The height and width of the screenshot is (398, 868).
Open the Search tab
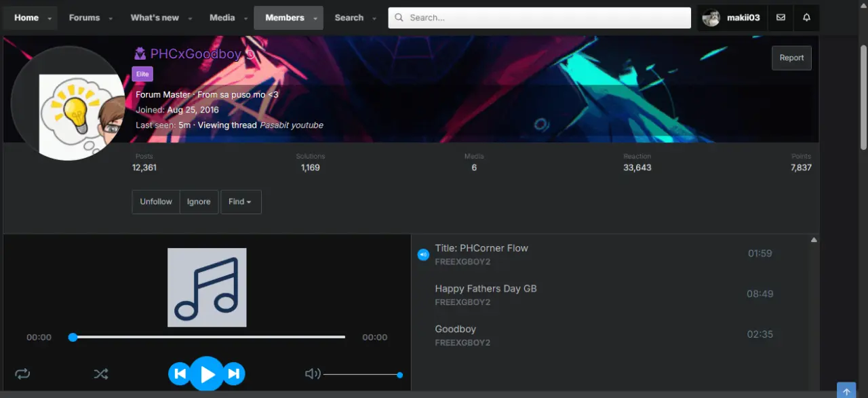[349, 18]
